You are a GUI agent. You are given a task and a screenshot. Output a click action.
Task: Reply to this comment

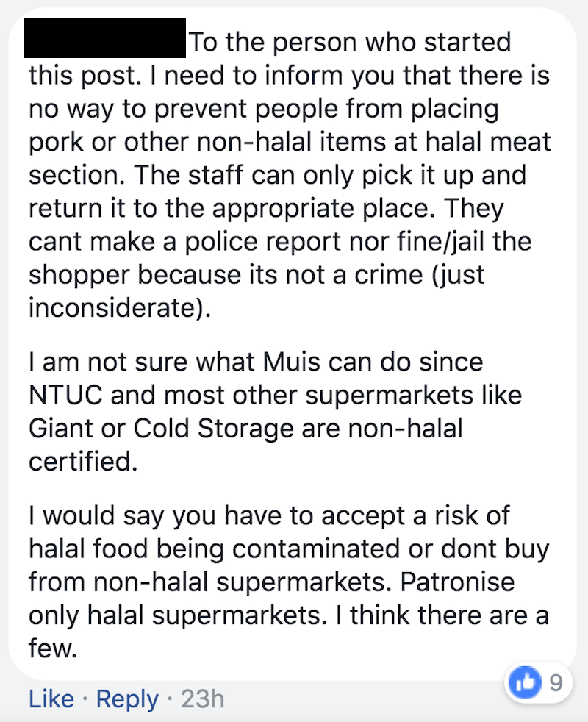127,698
